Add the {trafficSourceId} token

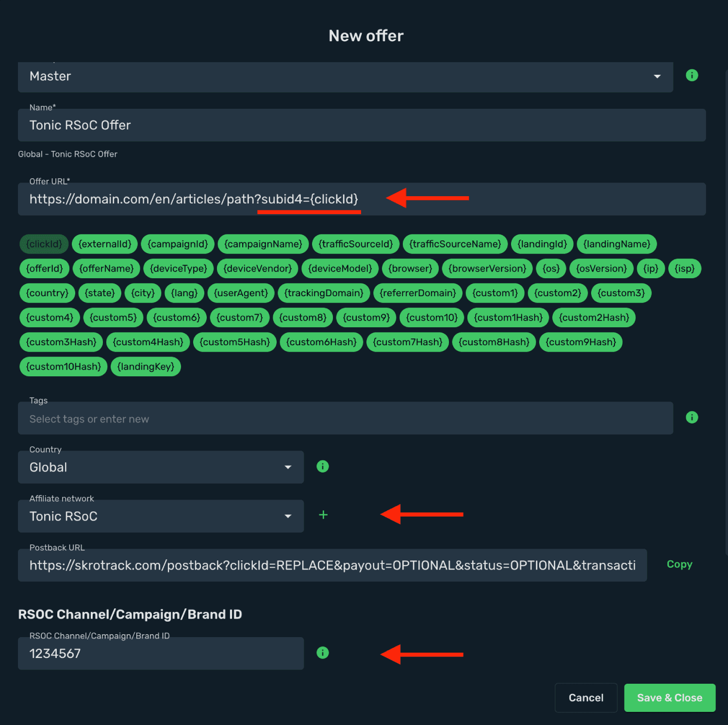356,244
